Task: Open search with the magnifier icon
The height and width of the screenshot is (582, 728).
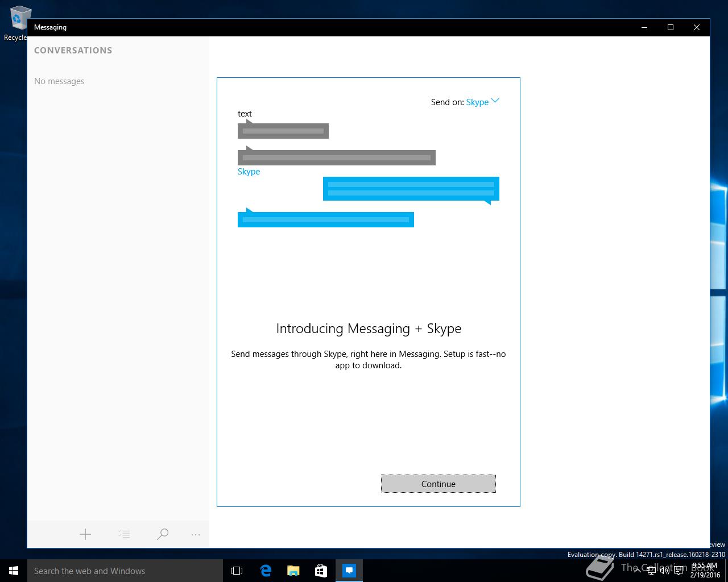Action: point(163,534)
